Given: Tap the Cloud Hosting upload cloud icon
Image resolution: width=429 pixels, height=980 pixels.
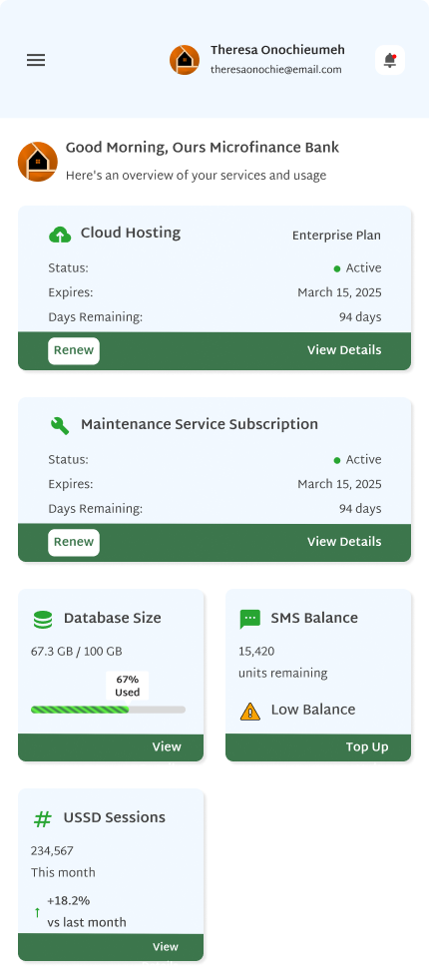Looking at the screenshot, I should tap(60, 235).
